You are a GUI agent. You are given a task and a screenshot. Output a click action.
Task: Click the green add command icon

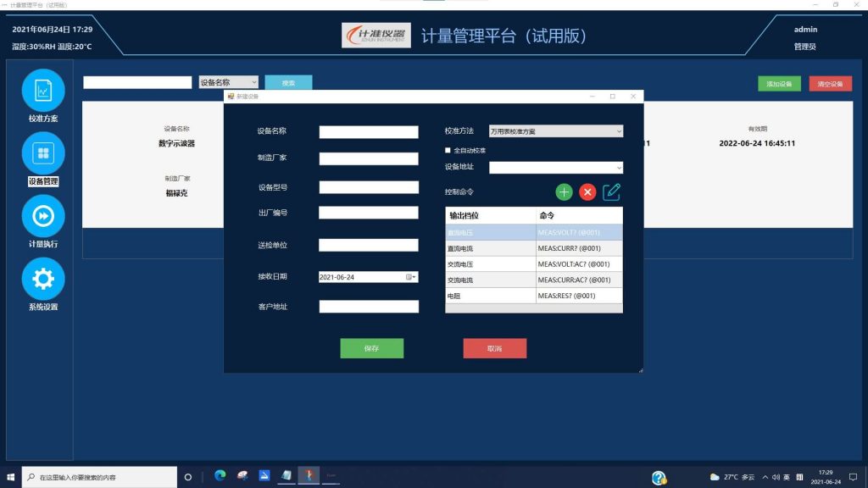(565, 192)
